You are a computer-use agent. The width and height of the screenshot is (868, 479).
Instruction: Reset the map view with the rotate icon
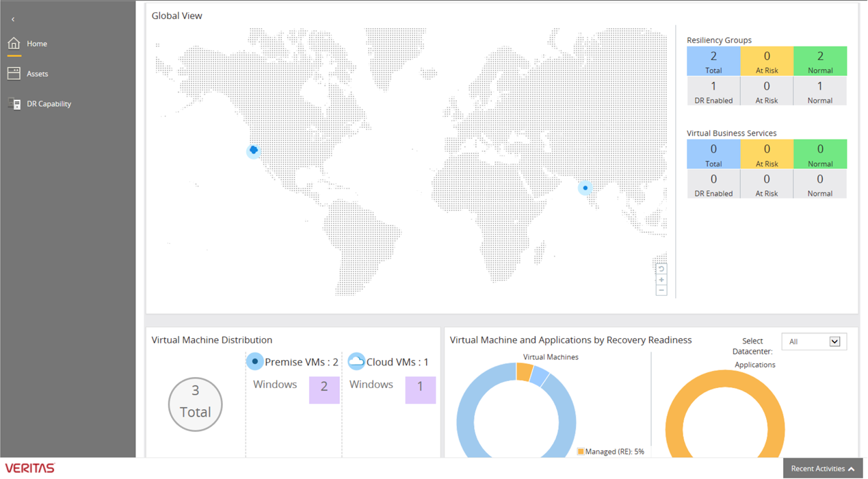661,269
